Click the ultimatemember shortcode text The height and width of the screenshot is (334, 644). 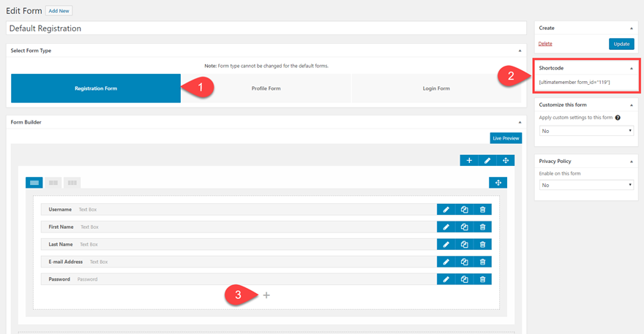coord(574,82)
